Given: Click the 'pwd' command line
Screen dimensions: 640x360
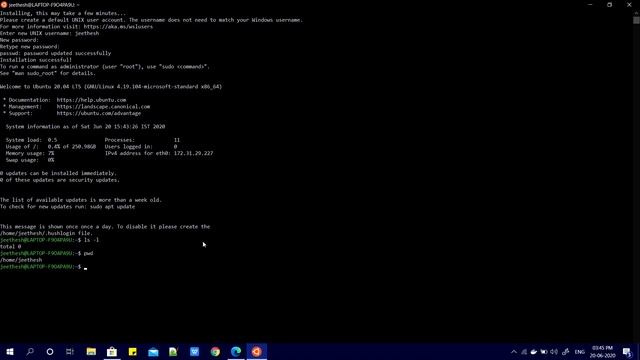Looking at the screenshot, I should (x=47, y=253).
